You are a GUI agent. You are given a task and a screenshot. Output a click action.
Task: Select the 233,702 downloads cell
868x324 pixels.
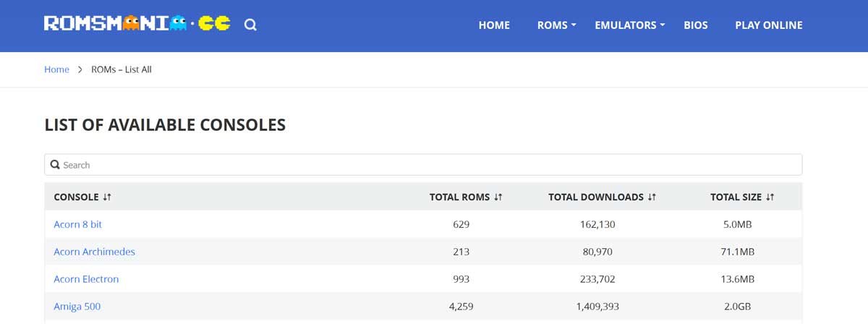[x=597, y=279]
